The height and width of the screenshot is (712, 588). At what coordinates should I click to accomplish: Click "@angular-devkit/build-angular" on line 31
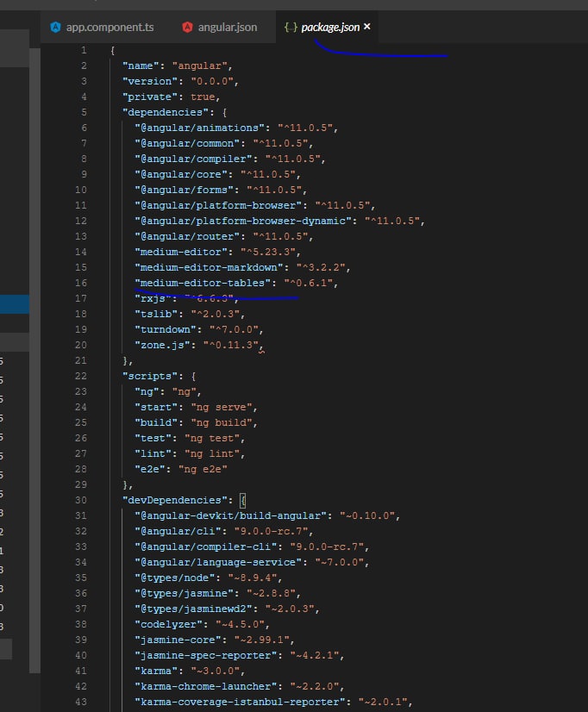(x=231, y=515)
